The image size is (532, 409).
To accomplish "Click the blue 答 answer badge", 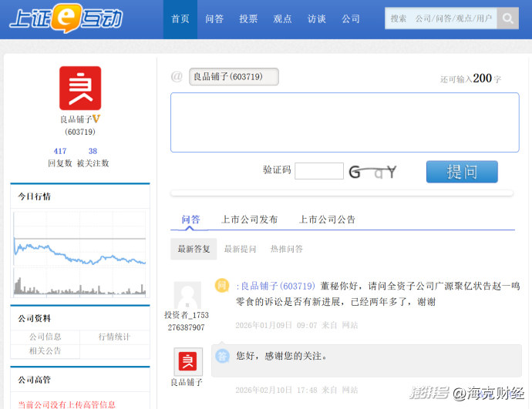I will click(222, 356).
